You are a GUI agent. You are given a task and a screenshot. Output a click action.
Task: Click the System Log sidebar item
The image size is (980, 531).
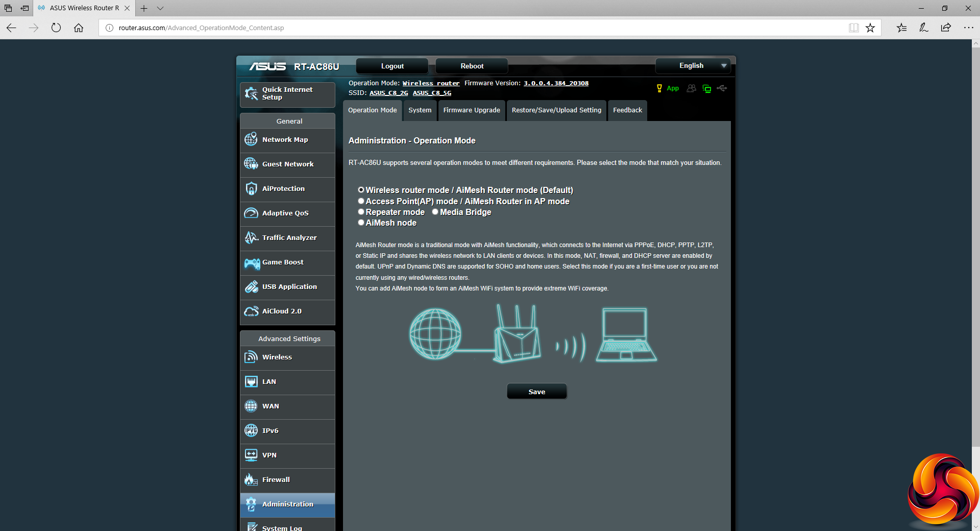coord(287,525)
